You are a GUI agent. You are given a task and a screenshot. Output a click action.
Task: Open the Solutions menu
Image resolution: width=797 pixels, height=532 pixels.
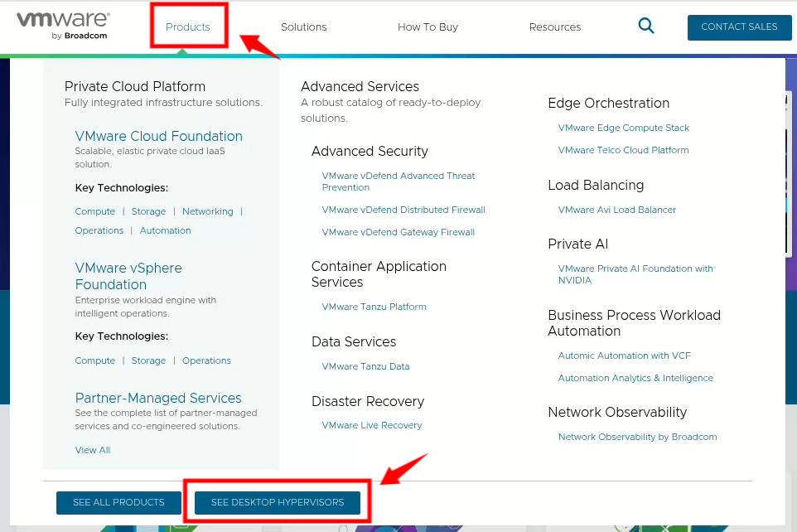click(303, 27)
